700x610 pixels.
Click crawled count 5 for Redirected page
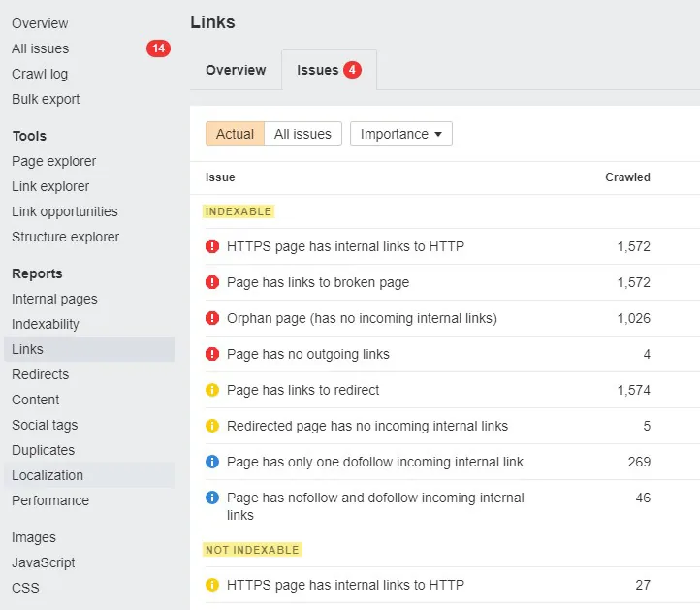(647, 426)
